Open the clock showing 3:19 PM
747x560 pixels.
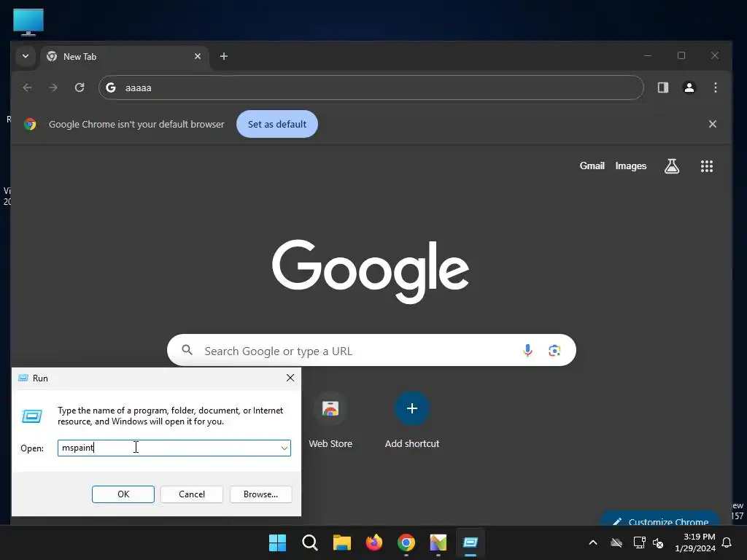click(x=695, y=542)
